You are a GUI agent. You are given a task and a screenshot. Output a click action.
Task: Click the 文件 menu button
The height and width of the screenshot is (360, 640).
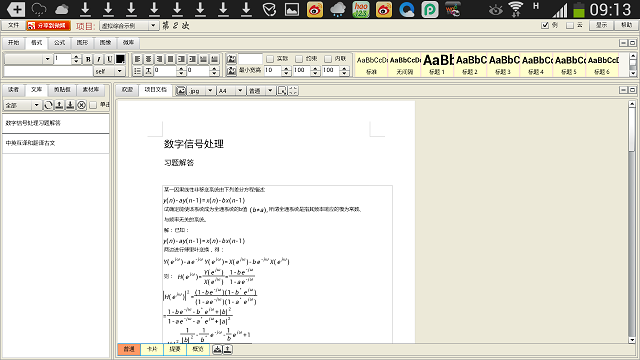(13, 25)
